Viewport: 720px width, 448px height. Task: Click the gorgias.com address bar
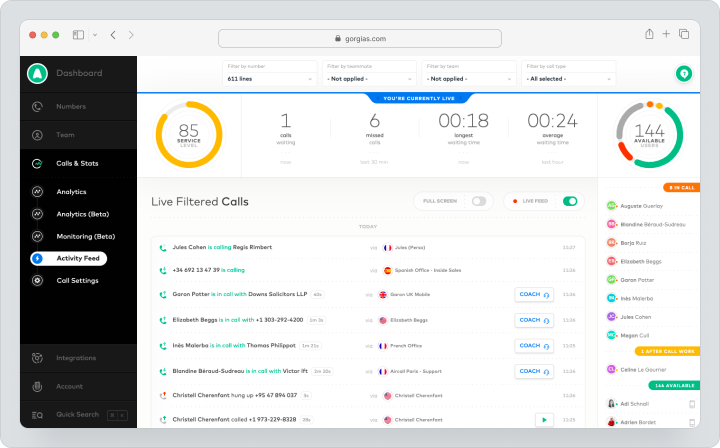point(360,39)
